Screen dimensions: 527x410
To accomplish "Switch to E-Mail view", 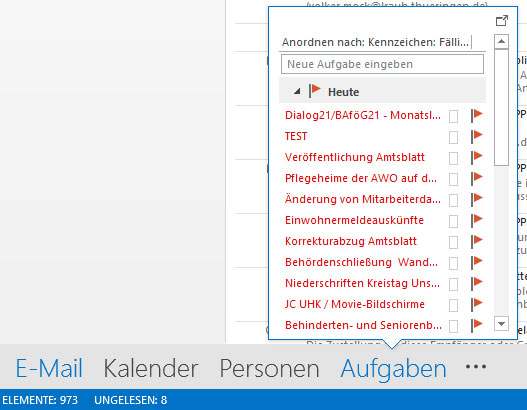I will tap(49, 368).
